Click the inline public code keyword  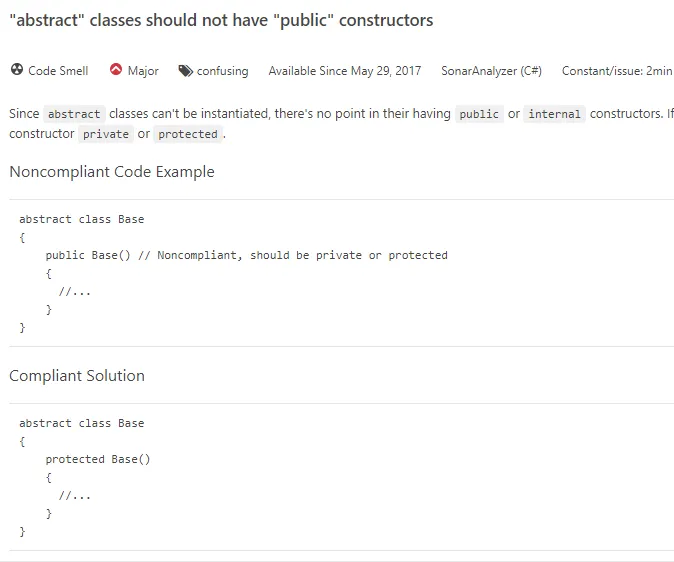point(479,114)
